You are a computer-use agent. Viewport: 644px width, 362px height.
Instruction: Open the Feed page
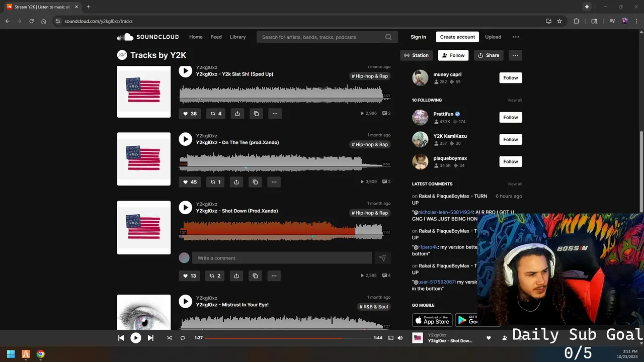click(216, 37)
